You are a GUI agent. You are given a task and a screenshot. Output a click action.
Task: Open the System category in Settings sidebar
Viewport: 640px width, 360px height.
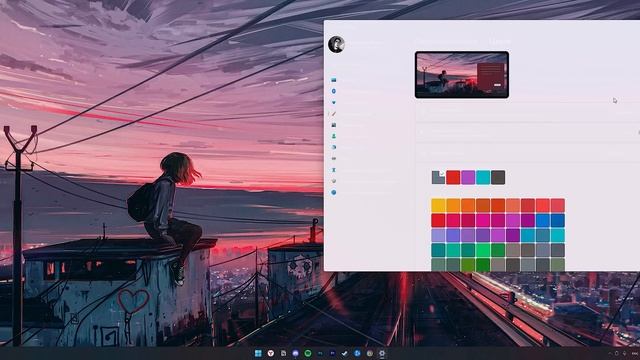(333, 80)
